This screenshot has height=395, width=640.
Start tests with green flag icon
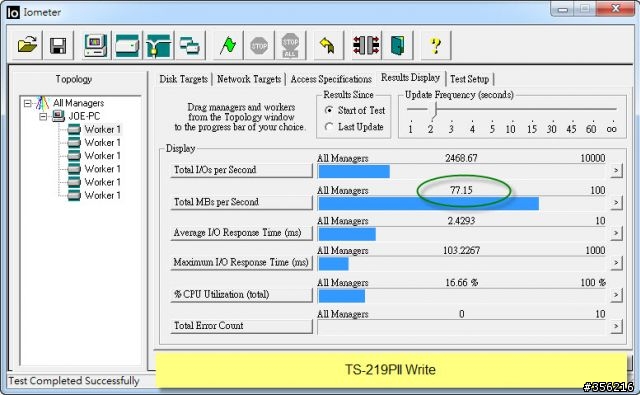point(228,45)
